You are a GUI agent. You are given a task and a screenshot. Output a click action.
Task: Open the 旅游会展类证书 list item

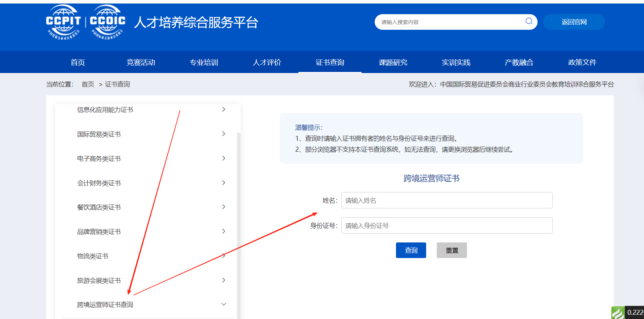pyautogui.click(x=99, y=281)
